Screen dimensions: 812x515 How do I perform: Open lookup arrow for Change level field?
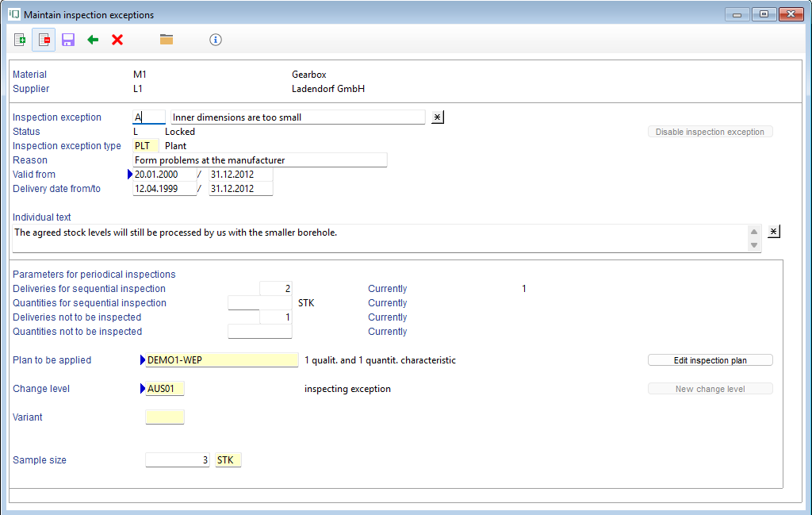143,389
